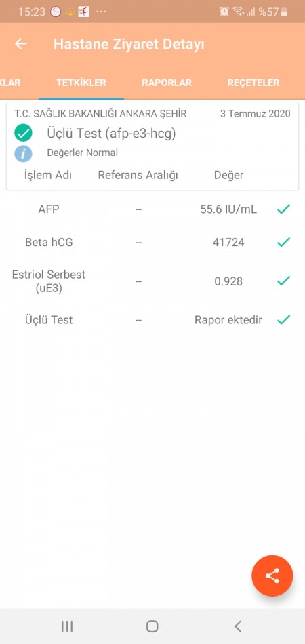Tap the Android home button
The height and width of the screenshot is (644, 305).
[152, 626]
